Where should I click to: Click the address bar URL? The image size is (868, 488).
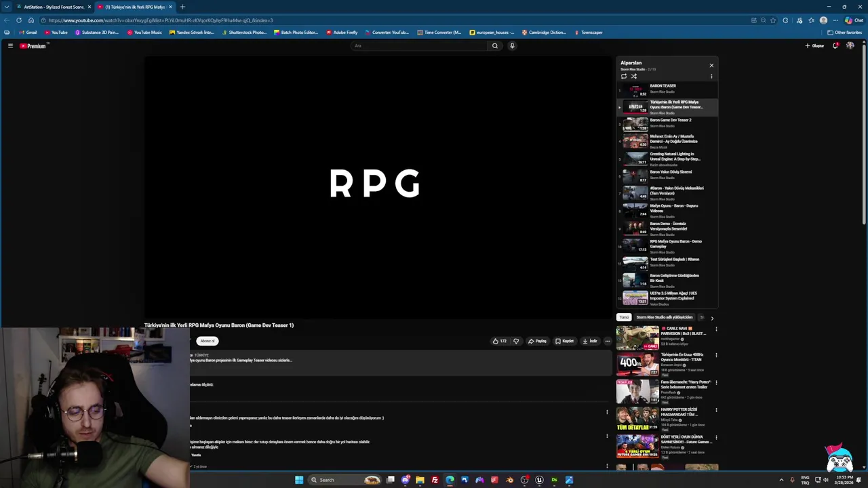pyautogui.click(x=161, y=20)
